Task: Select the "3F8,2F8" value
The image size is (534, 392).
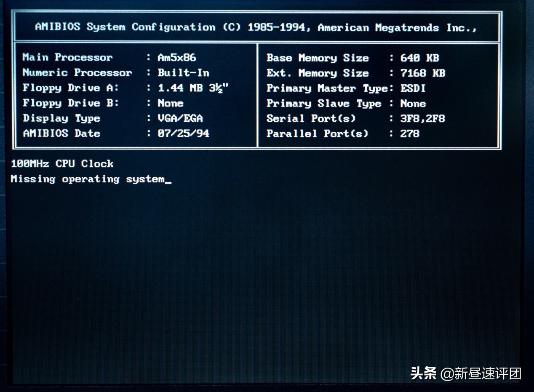Action: tap(422, 119)
